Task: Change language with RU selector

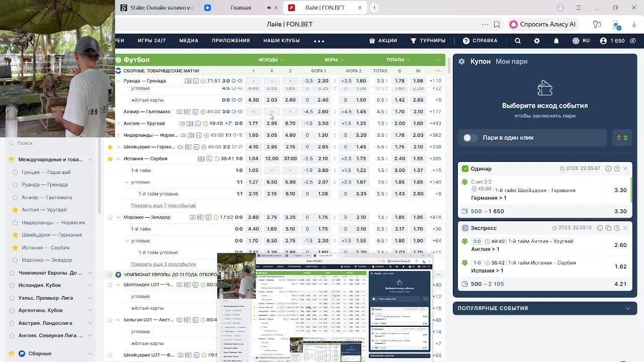Action: 582,41
